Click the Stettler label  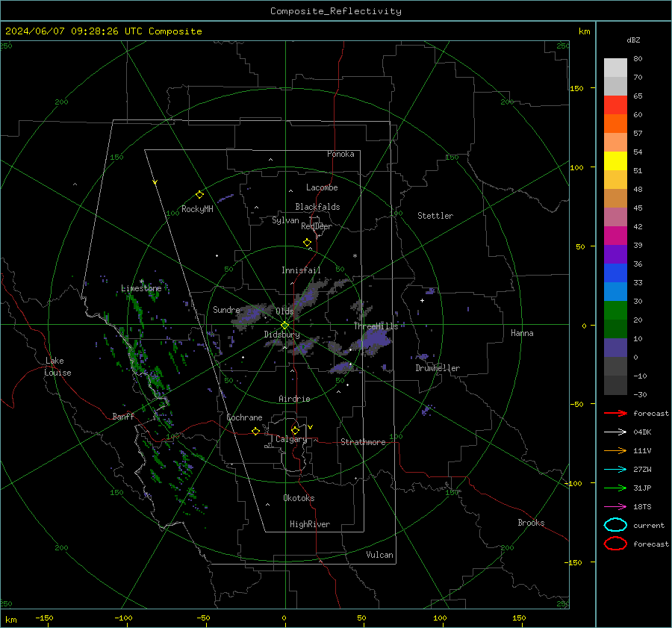[435, 216]
